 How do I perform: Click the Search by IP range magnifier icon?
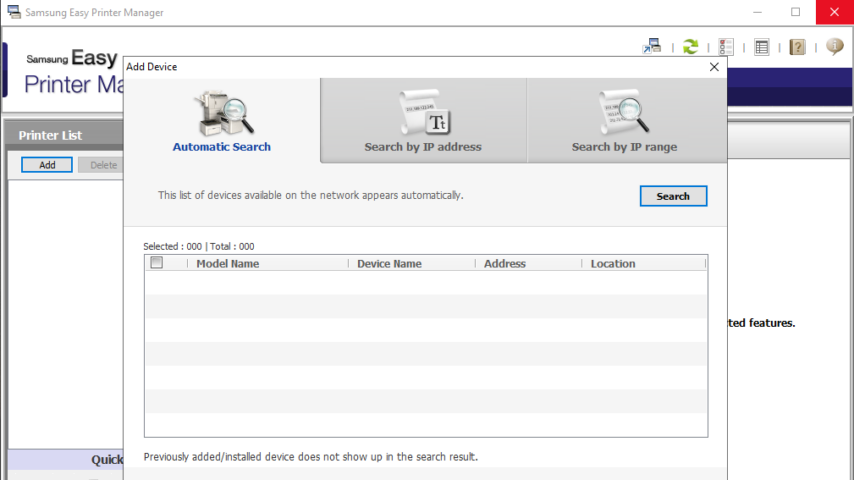point(624,112)
